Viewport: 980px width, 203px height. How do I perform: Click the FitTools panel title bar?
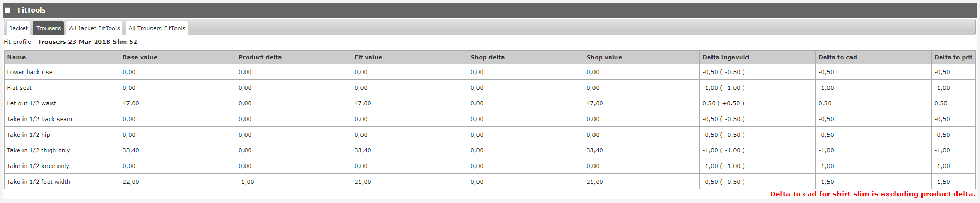490,10
